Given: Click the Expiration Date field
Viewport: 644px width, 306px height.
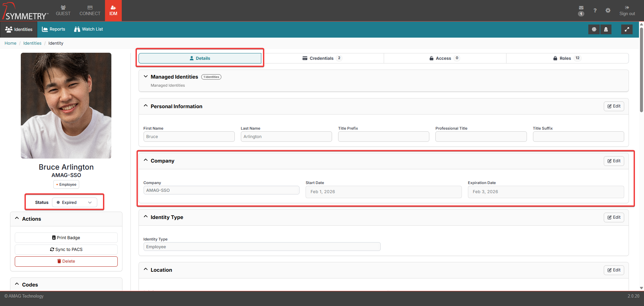Looking at the screenshot, I should (x=545, y=192).
